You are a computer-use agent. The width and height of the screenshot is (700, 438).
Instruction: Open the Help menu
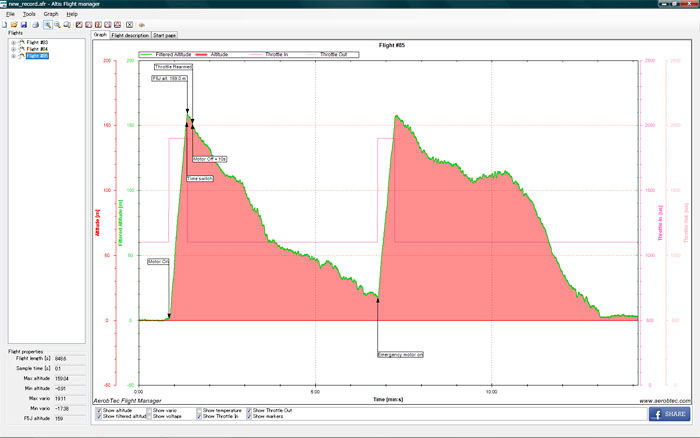coord(72,14)
